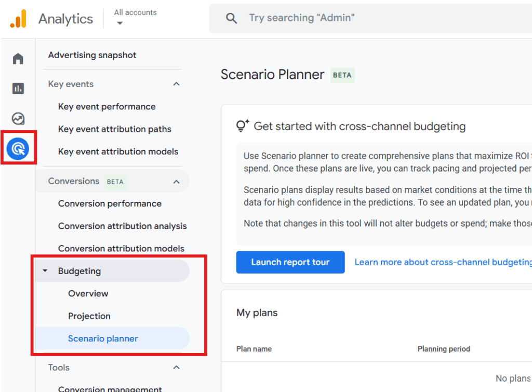
Task: Collapse the Key events section
Action: tap(177, 84)
